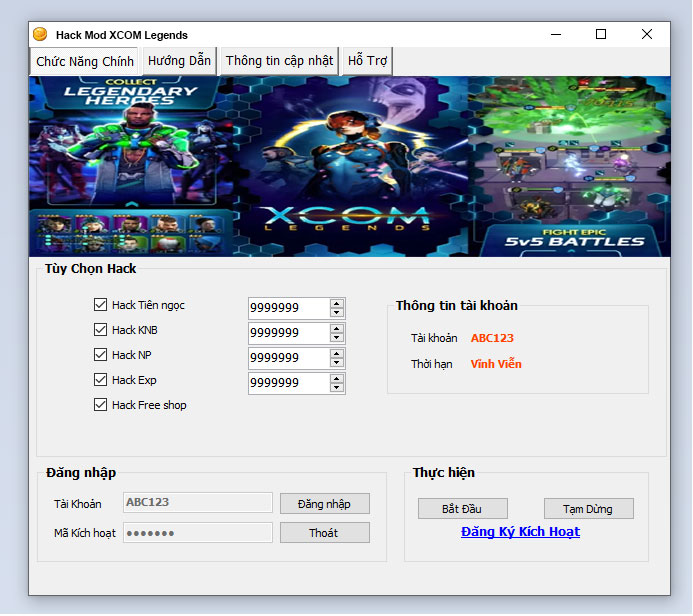Click the Tài Khoản input field
This screenshot has height=616, width=693.
[x=198, y=502]
